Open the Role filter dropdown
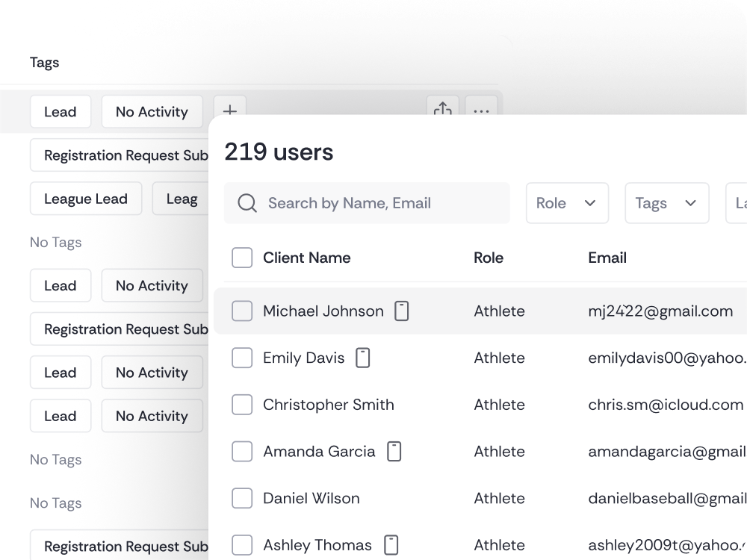The image size is (747, 560). pos(567,203)
